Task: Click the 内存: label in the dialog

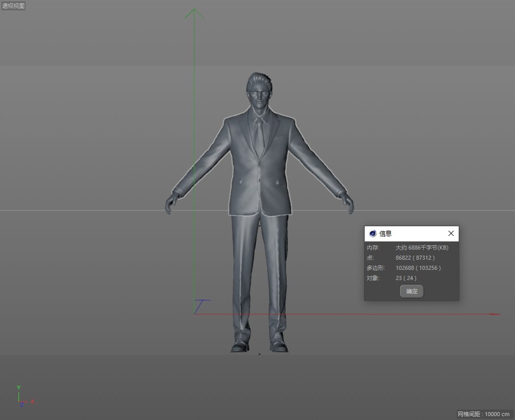Action: (373, 248)
